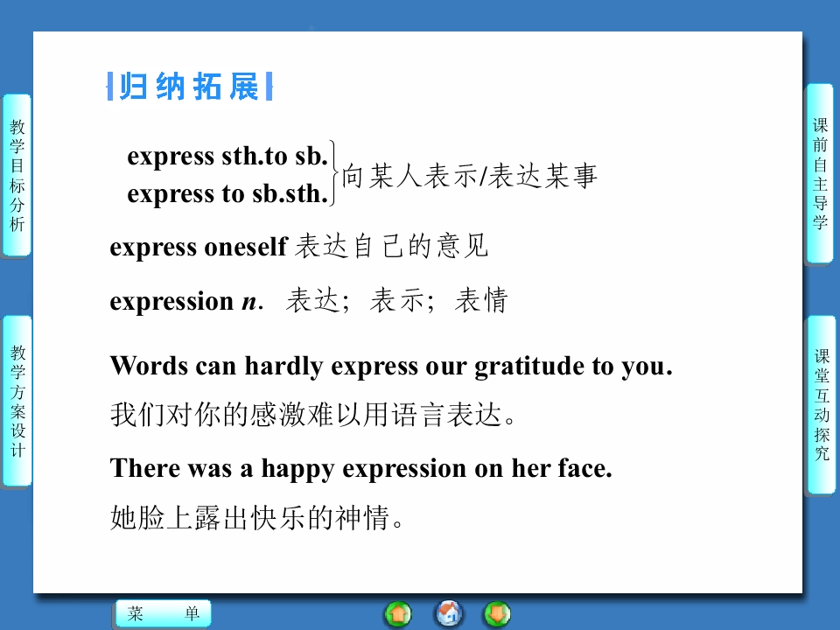840x630 pixels.
Task: Go to the 课堂互动探究 side tab
Action: pyautogui.click(x=821, y=404)
